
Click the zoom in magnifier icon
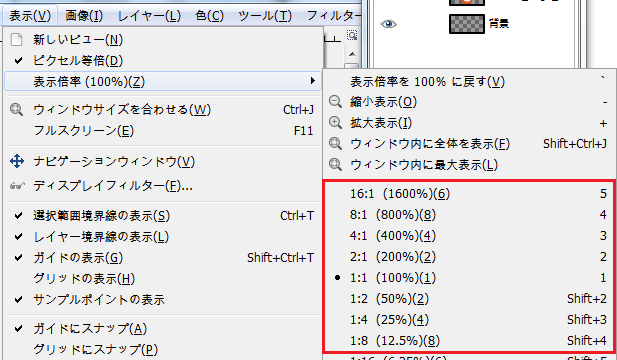335,123
